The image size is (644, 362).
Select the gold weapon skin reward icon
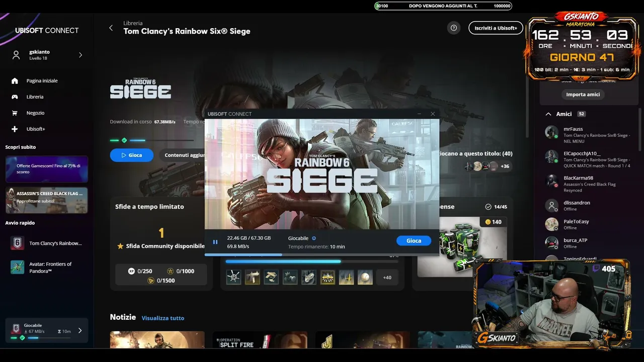tap(253, 277)
